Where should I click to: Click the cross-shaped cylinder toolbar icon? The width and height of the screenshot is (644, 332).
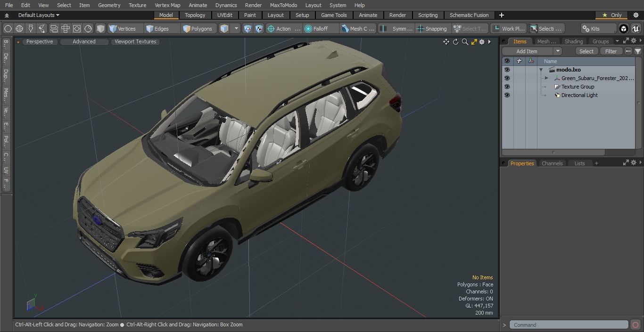(66, 29)
